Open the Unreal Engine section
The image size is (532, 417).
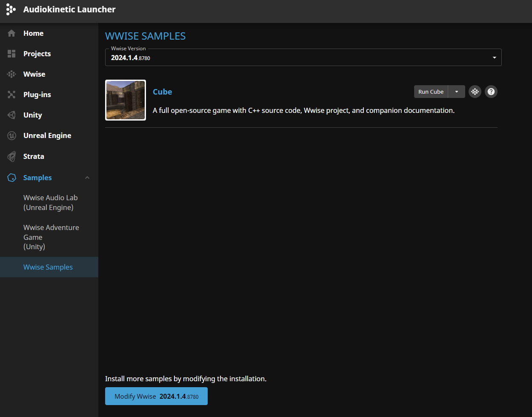tap(47, 135)
